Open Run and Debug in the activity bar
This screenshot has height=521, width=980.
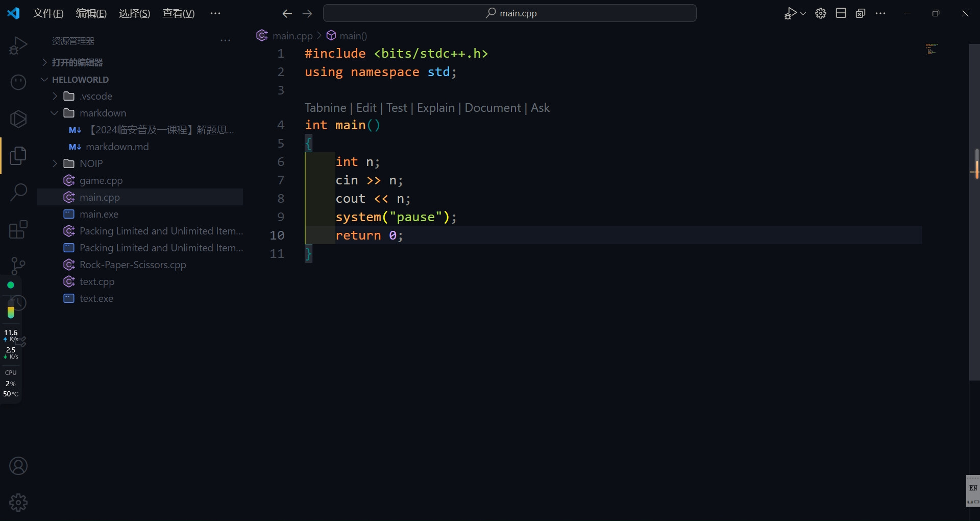pyautogui.click(x=18, y=45)
